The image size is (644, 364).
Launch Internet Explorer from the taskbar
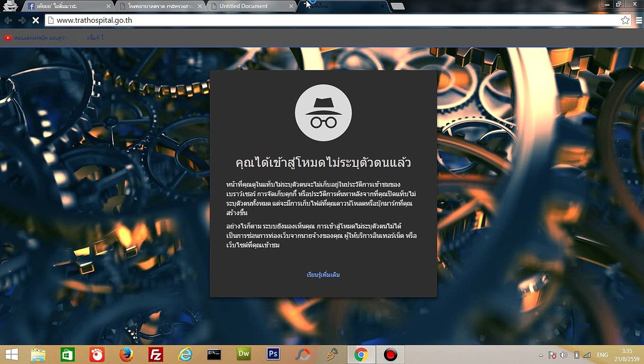pyautogui.click(x=185, y=355)
